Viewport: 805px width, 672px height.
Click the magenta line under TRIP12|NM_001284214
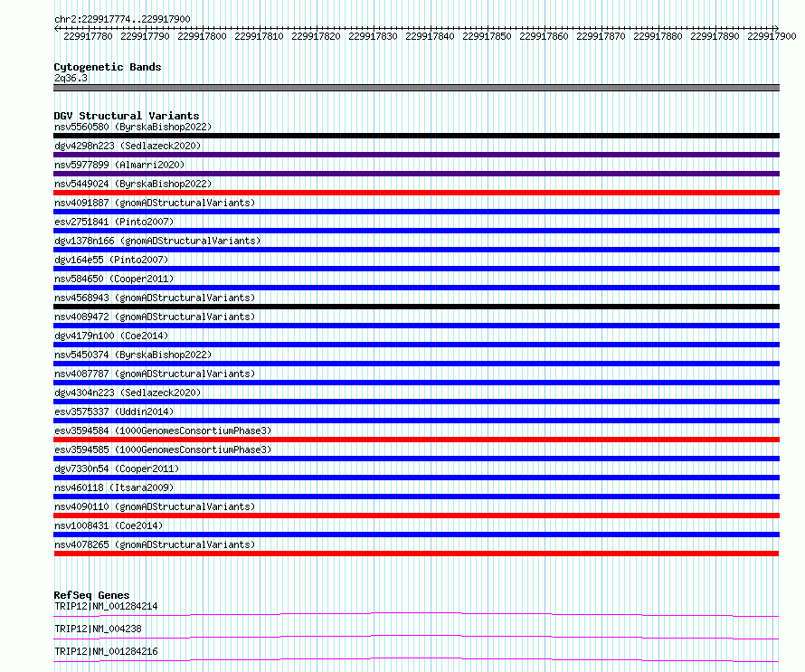pos(416,614)
